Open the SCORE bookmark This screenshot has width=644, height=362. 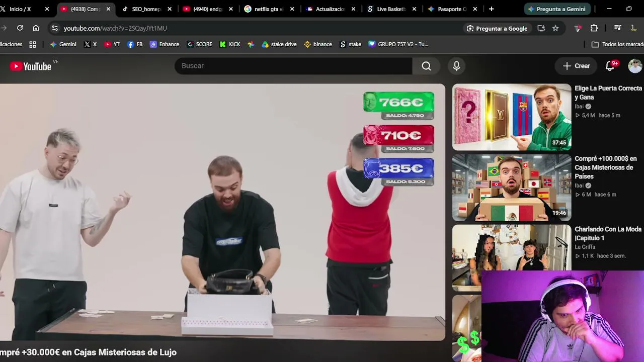click(x=199, y=44)
